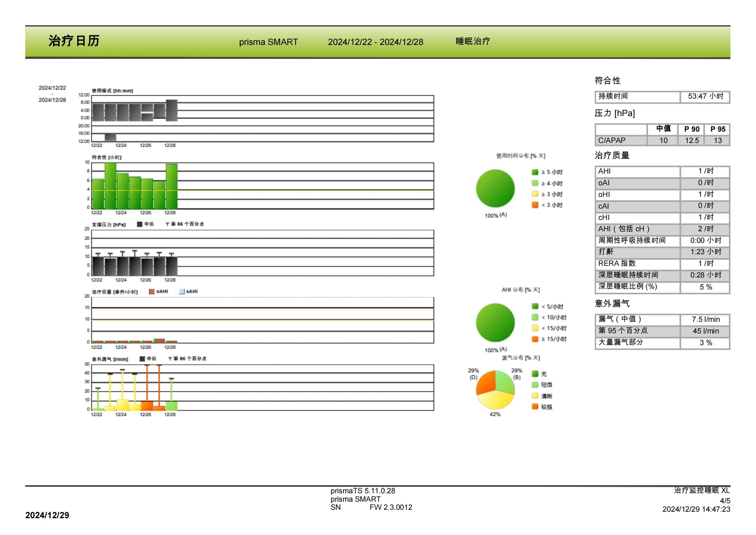
Task: Click the 53:47 小时 duration value
Action: (x=705, y=96)
